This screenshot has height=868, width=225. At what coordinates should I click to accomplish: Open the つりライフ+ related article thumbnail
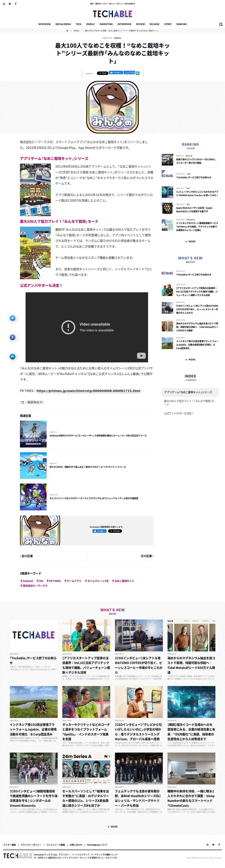click(33, 465)
